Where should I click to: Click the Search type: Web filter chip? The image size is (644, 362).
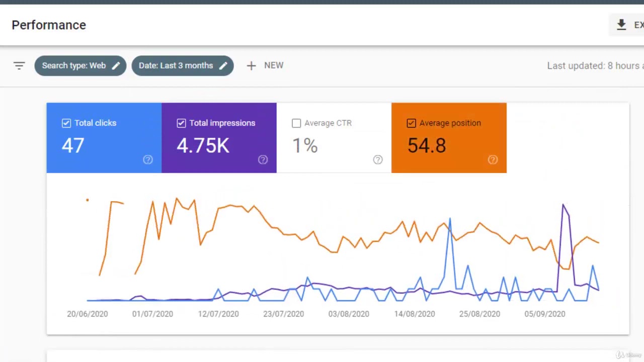[80, 66]
